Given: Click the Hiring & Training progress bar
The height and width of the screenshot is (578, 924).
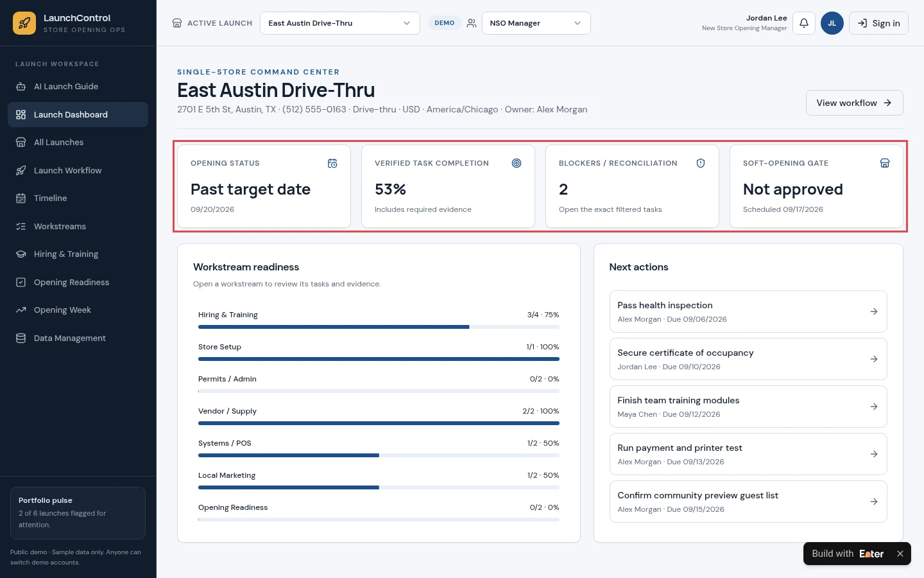Looking at the screenshot, I should pyautogui.click(x=379, y=327).
